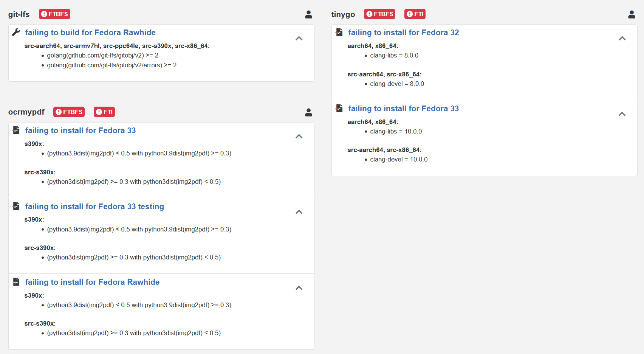Click the git-lfs package name

19,14
